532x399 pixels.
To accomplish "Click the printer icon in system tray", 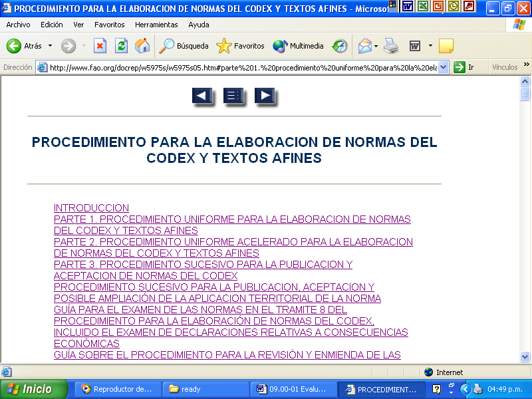I will pyautogui.click(x=477, y=389).
